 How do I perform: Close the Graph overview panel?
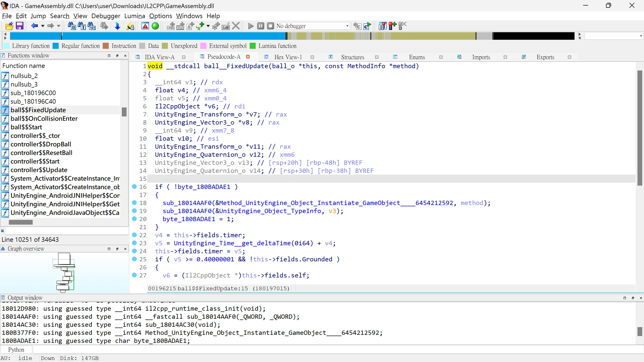[125, 249]
